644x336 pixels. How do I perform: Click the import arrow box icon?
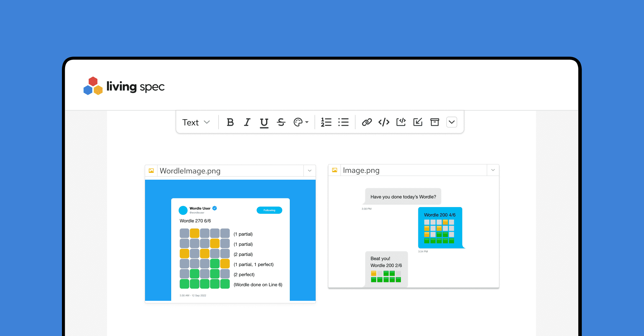(x=418, y=122)
